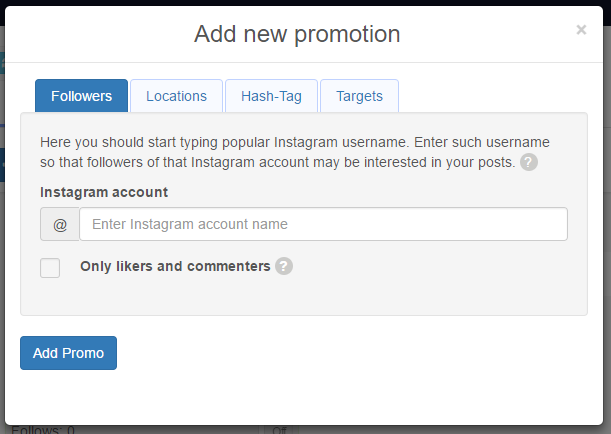Click the description paragraph about Instagram username
Image resolution: width=611 pixels, height=434 pixels.
click(295, 152)
